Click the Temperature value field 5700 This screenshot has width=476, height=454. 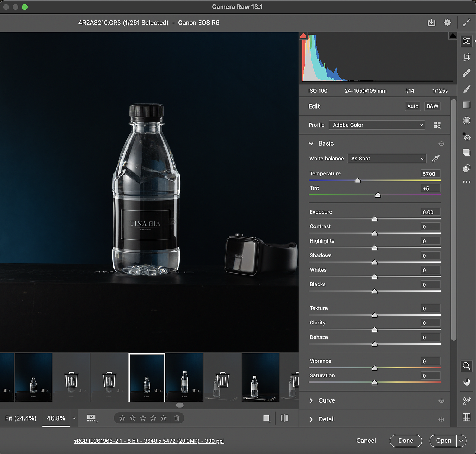431,174
